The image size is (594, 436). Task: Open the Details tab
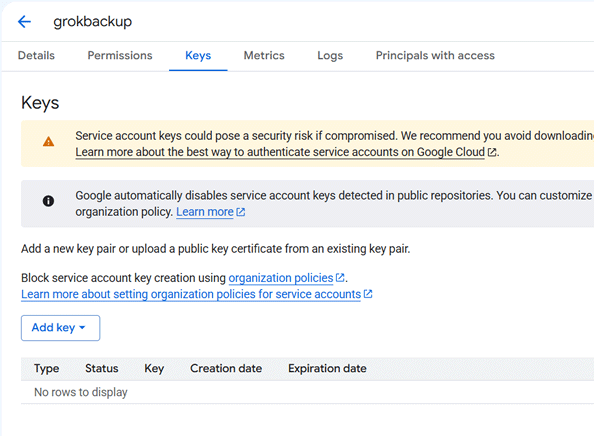(x=36, y=56)
